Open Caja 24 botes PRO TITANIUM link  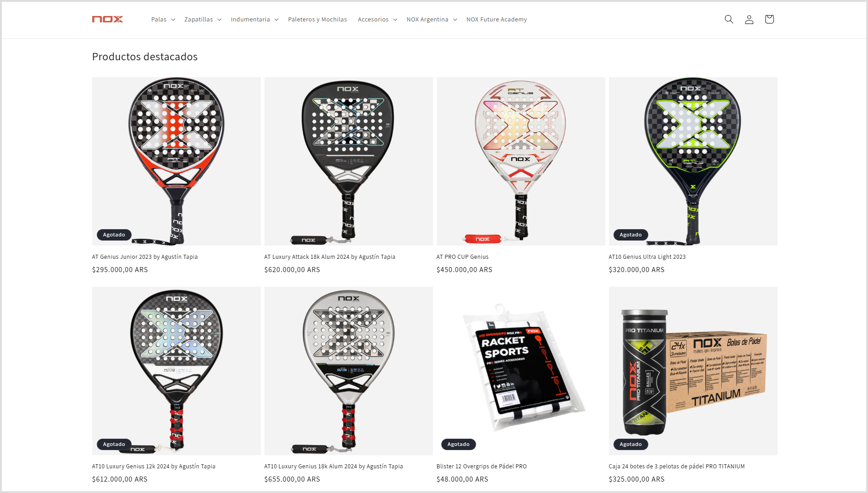pos(677,467)
